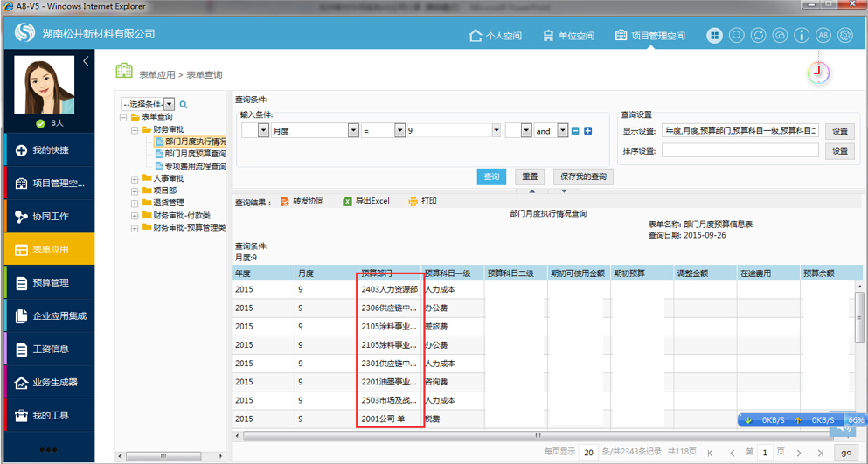Open 预算管理 sidebar item
868x464 pixels.
(50, 283)
